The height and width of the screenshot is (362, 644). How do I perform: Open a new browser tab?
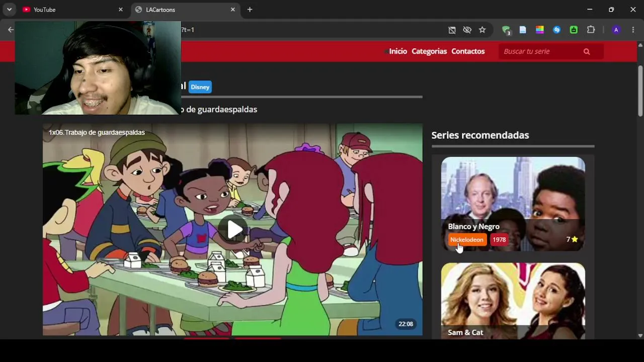click(250, 10)
